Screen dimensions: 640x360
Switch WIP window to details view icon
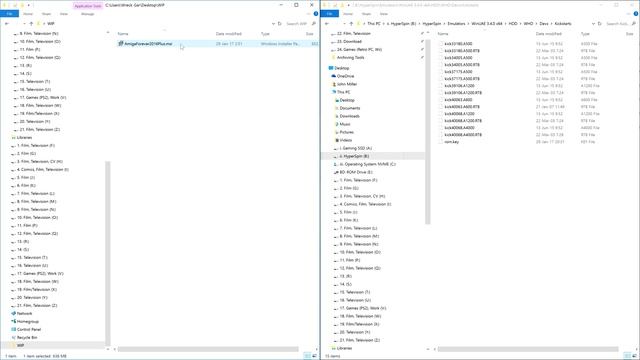click(307, 356)
